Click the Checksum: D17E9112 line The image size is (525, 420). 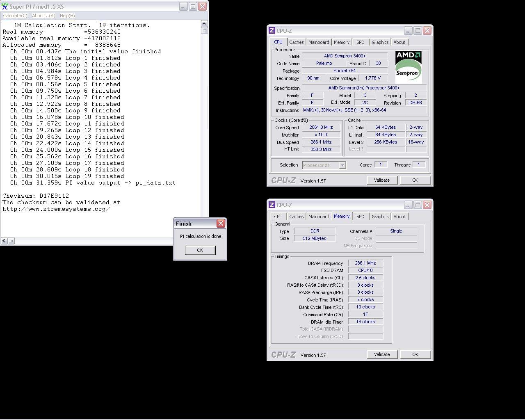pos(36,196)
